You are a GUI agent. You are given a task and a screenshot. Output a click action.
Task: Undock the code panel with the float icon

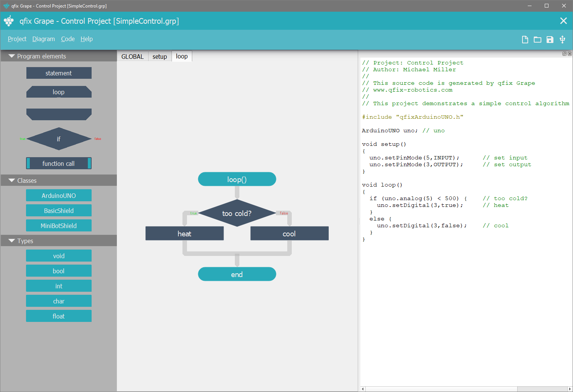pos(564,54)
